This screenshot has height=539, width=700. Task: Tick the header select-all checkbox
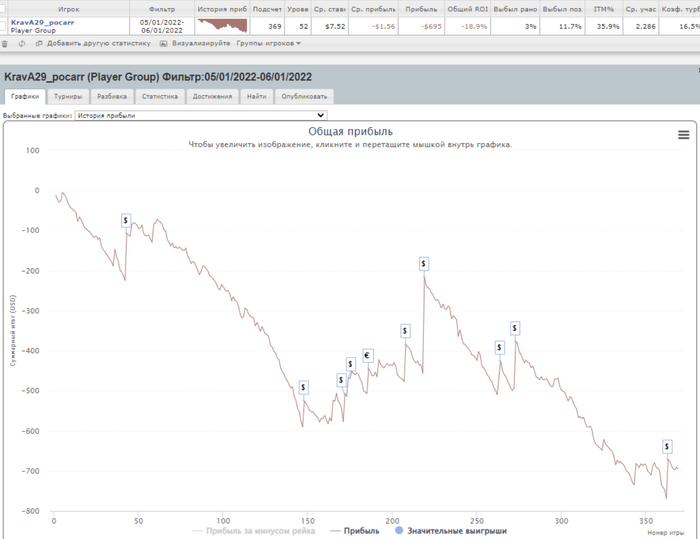2,8
